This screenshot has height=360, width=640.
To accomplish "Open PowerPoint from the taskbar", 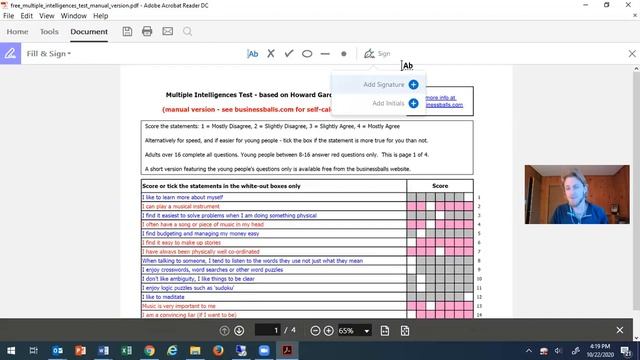I will point(80,351).
